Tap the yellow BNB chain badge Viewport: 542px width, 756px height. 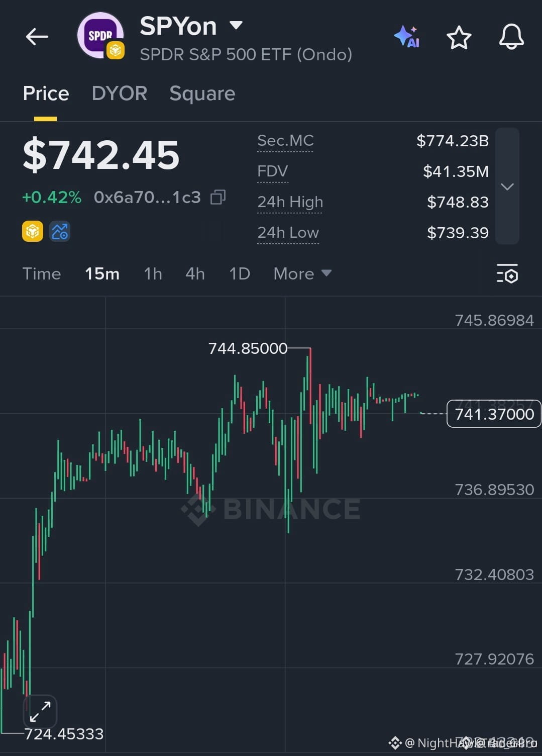pyautogui.click(x=33, y=231)
